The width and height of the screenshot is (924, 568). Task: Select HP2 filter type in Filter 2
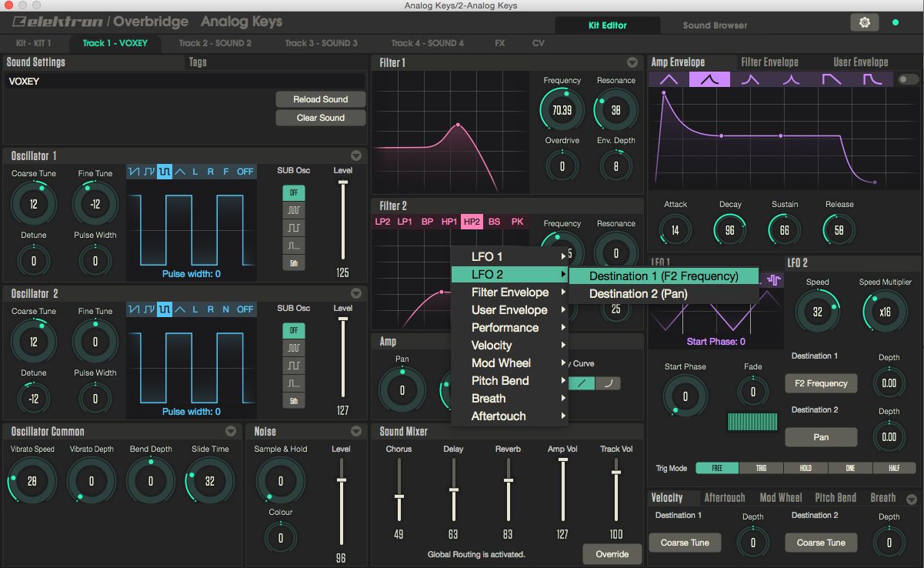pos(472,222)
